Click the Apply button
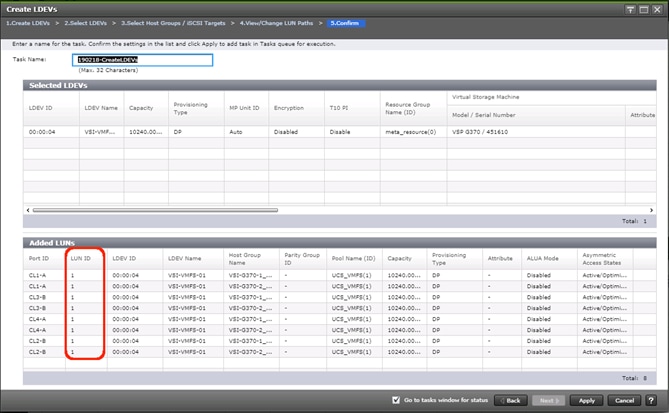 coord(586,400)
